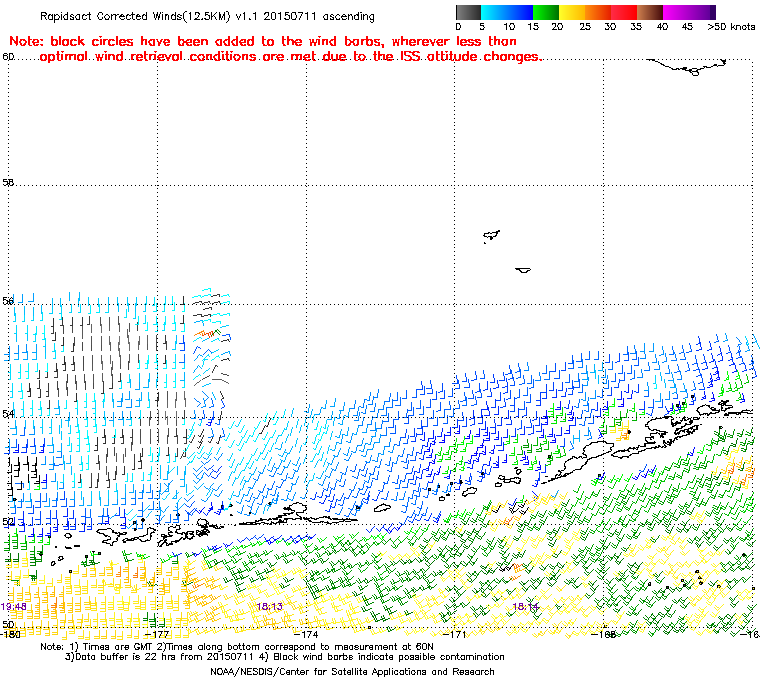Click the yellow 20-25 knots legend swatch
The image size is (760, 688).
[572, 12]
